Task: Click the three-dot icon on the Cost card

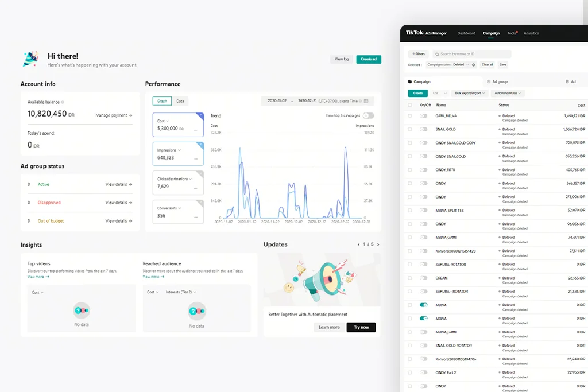Action: tap(196, 129)
